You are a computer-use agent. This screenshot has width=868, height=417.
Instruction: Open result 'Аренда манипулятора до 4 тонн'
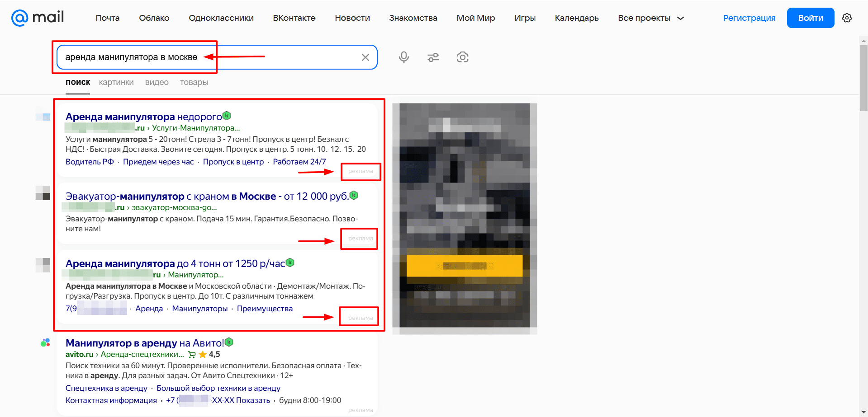(x=175, y=263)
